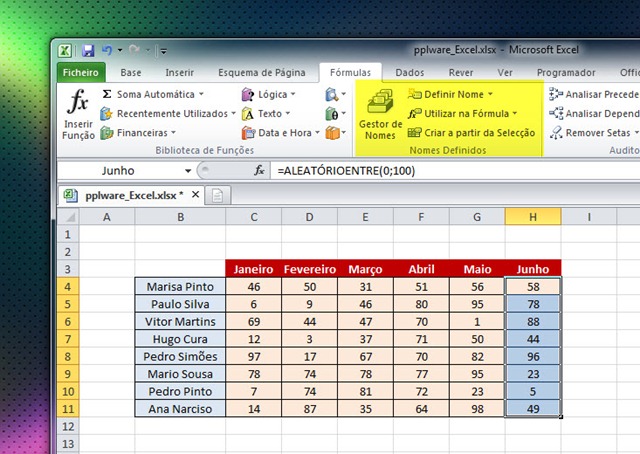Undo the last action in quick access toolbar
The image size is (640, 454).
[107, 50]
